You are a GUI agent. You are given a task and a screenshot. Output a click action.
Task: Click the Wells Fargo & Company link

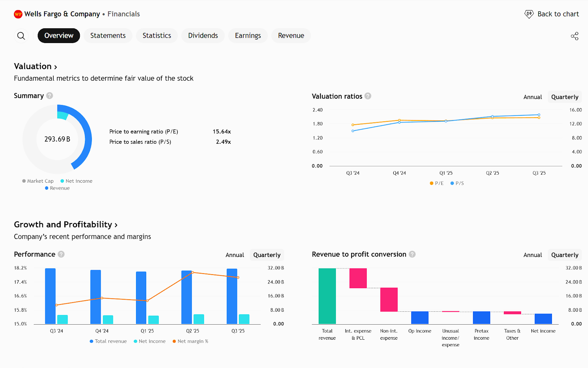pyautogui.click(x=62, y=14)
